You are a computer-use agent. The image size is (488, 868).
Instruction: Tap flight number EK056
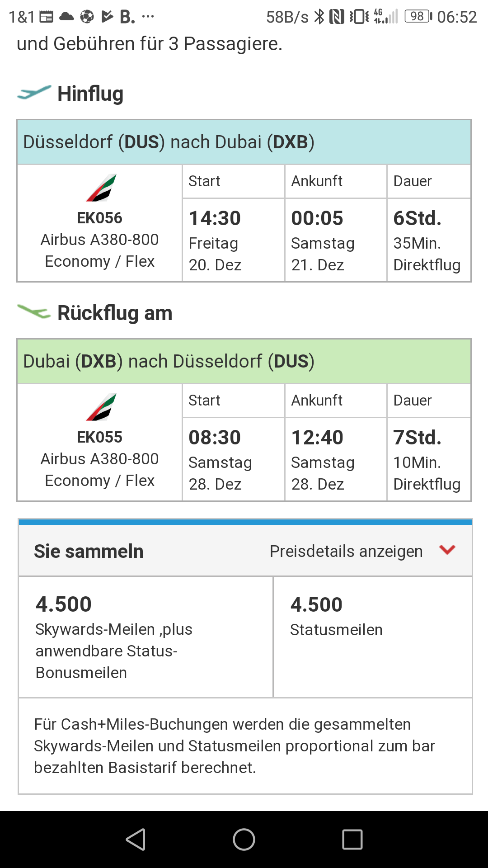coord(99,218)
